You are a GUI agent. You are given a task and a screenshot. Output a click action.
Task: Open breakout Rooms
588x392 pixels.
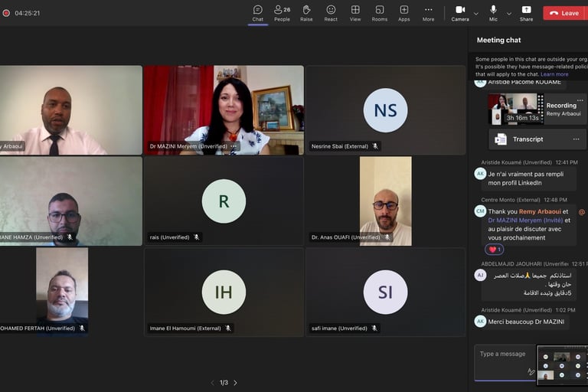pos(380,13)
